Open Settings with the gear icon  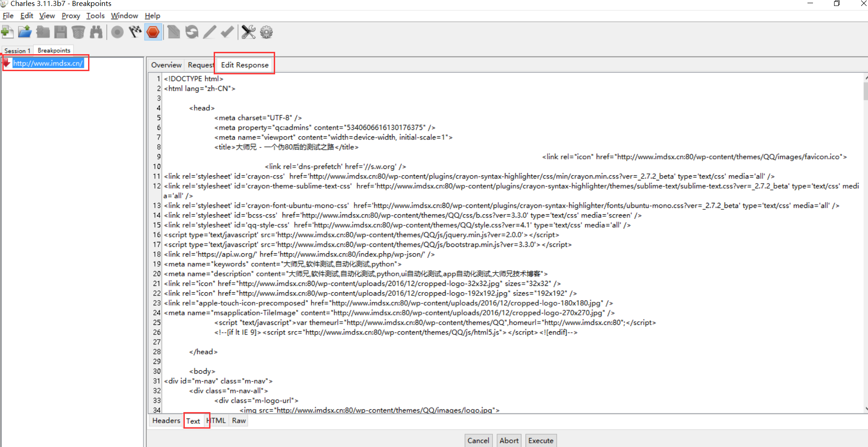coord(266,32)
